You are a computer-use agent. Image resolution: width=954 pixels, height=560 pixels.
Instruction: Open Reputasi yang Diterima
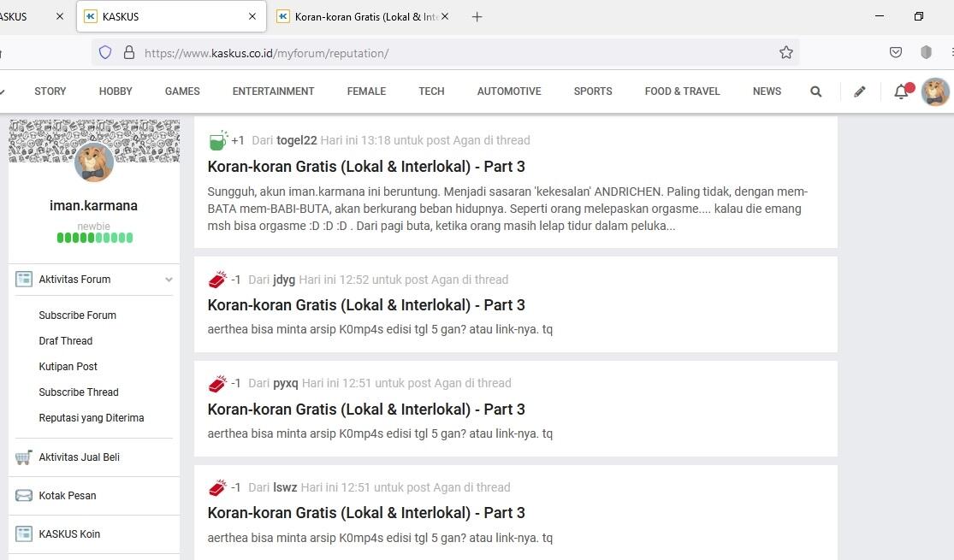coord(92,418)
